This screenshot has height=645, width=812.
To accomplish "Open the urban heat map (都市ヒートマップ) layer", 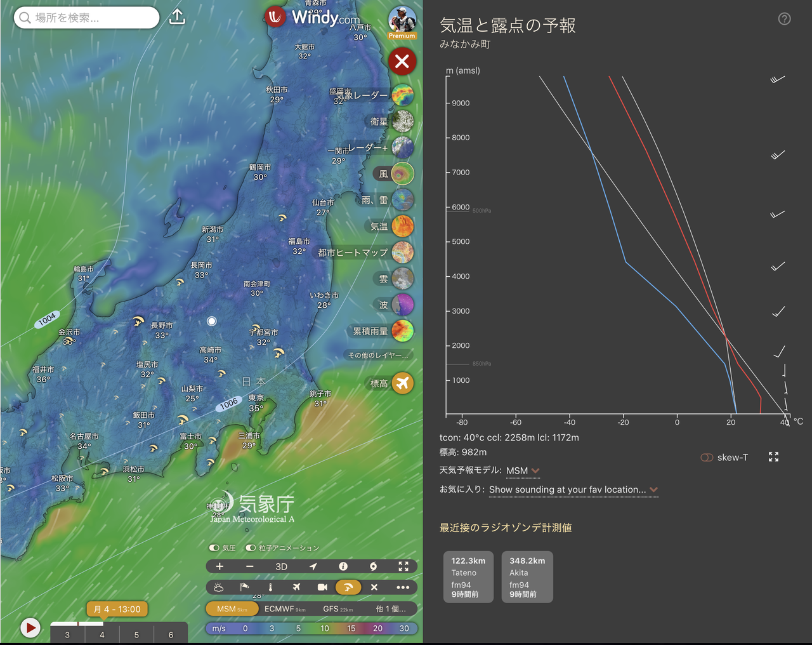I will [402, 252].
